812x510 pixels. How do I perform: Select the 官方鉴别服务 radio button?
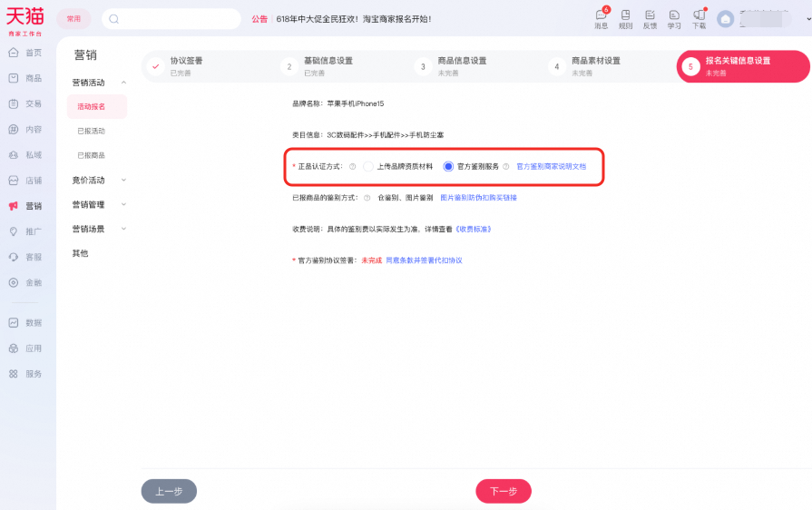pos(448,167)
